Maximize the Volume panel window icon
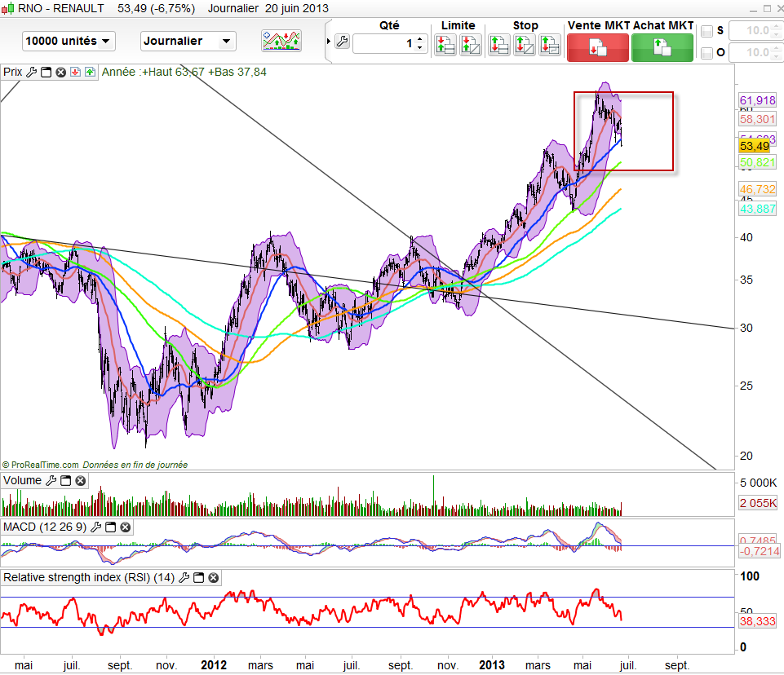 coord(66,481)
